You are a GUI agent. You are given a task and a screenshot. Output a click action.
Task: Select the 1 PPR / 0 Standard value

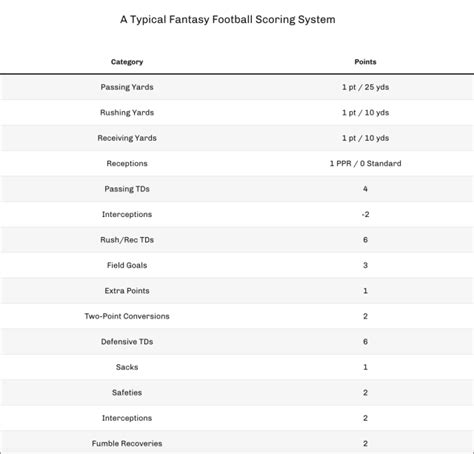coord(365,164)
